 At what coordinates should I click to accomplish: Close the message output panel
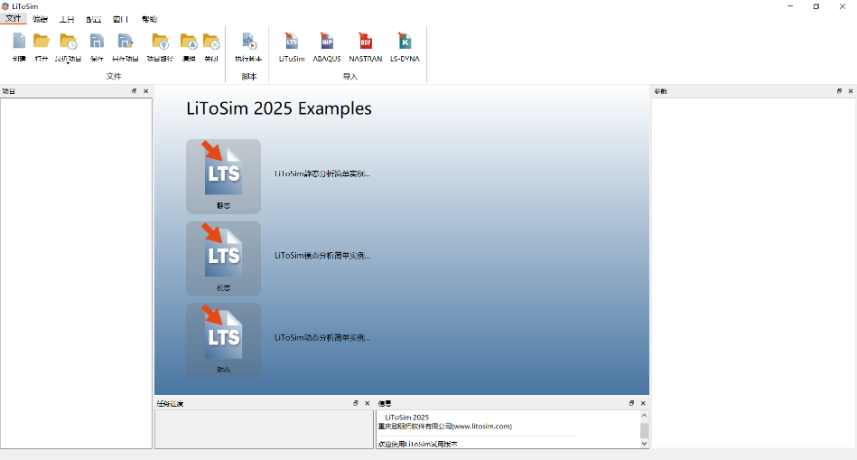643,403
